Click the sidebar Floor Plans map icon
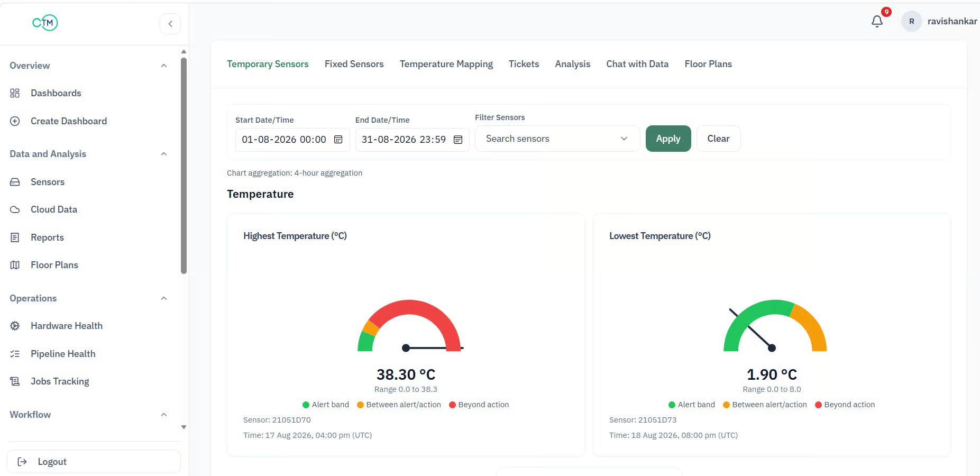980x476 pixels. tap(15, 265)
